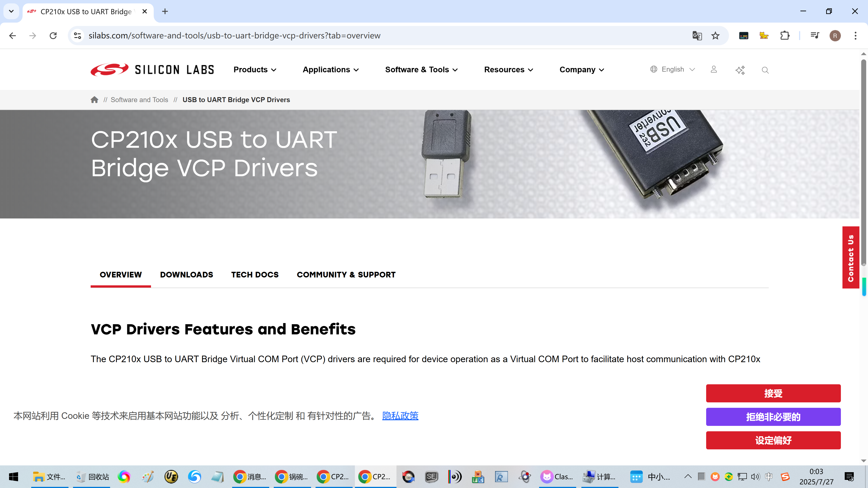Show hidden system tray icons
The width and height of the screenshot is (868, 488).
click(688, 476)
